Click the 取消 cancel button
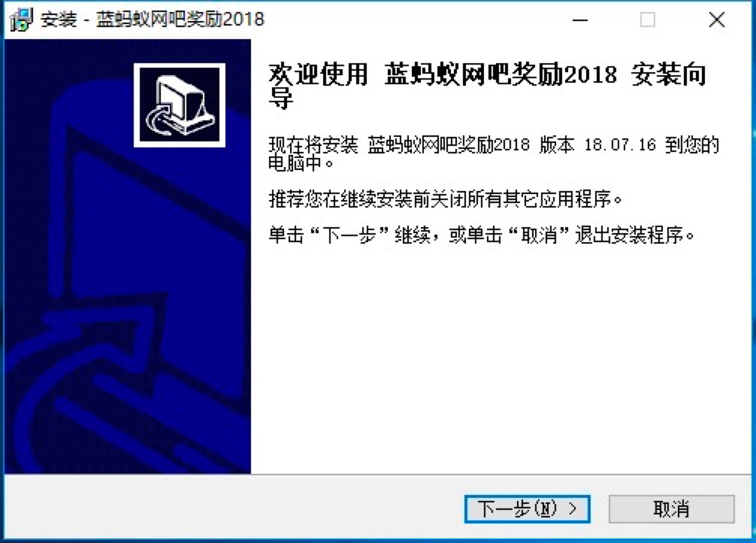Viewport: 756px width, 543px height. coord(671,508)
